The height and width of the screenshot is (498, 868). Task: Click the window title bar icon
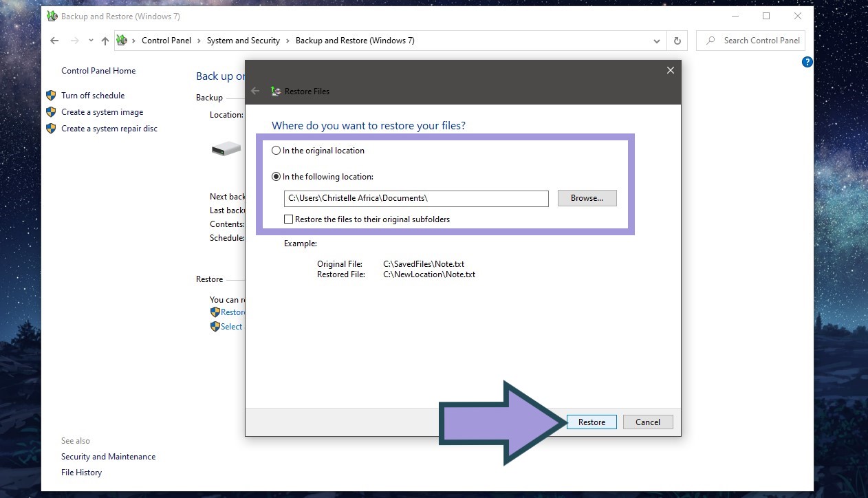coord(52,16)
